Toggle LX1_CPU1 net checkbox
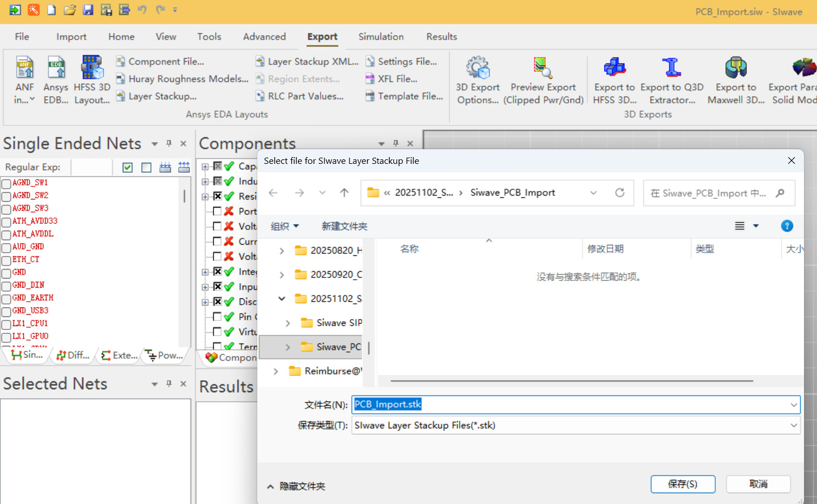This screenshot has height=504, width=817. click(x=6, y=324)
